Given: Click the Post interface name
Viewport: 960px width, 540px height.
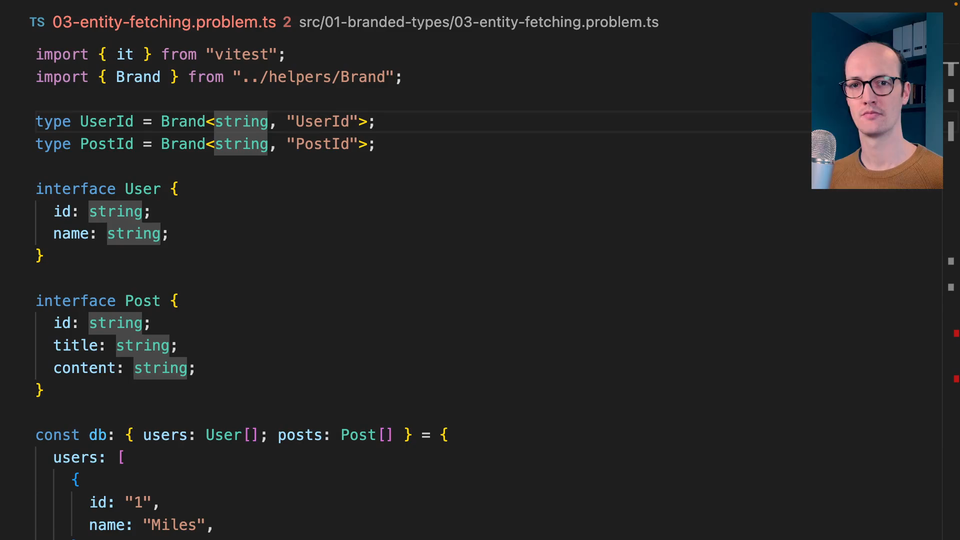Looking at the screenshot, I should point(142,301).
